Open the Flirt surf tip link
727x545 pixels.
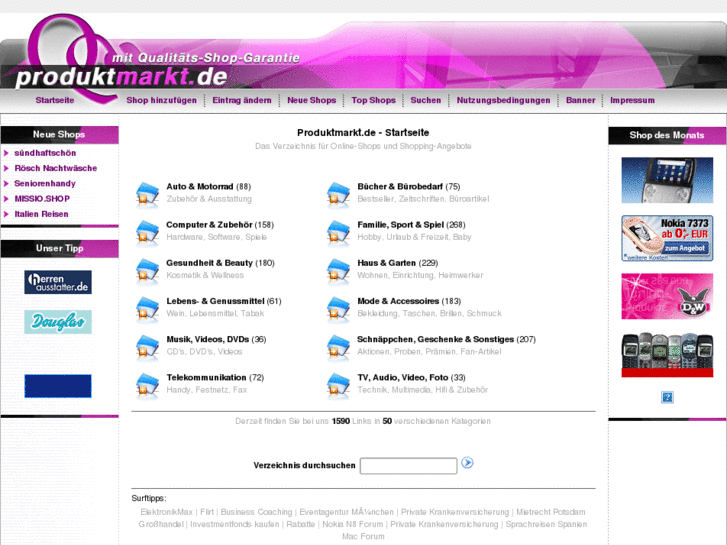coord(207,512)
